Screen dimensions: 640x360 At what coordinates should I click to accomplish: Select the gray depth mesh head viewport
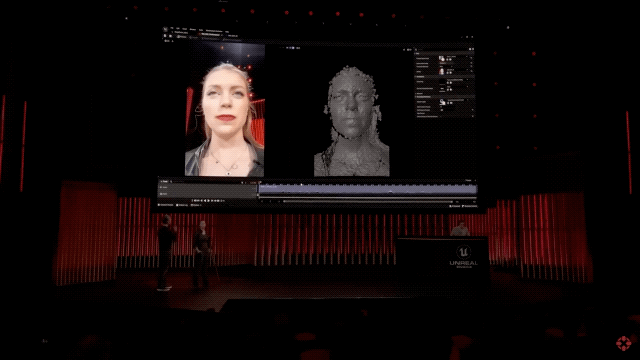[x=351, y=121]
